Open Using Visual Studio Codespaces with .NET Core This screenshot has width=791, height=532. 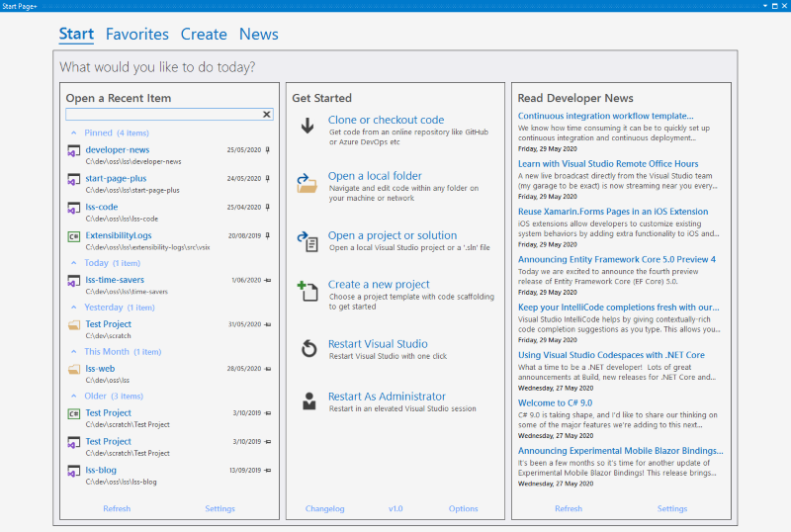coord(611,355)
